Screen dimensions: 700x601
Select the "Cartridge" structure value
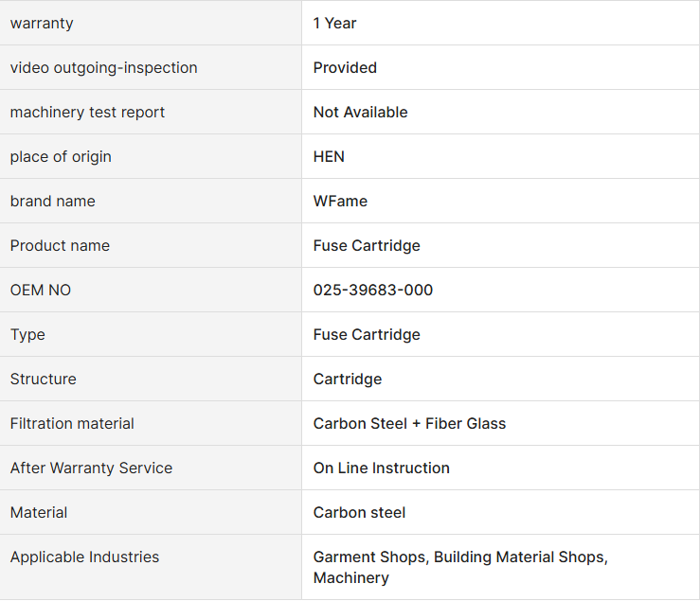pyautogui.click(x=348, y=380)
